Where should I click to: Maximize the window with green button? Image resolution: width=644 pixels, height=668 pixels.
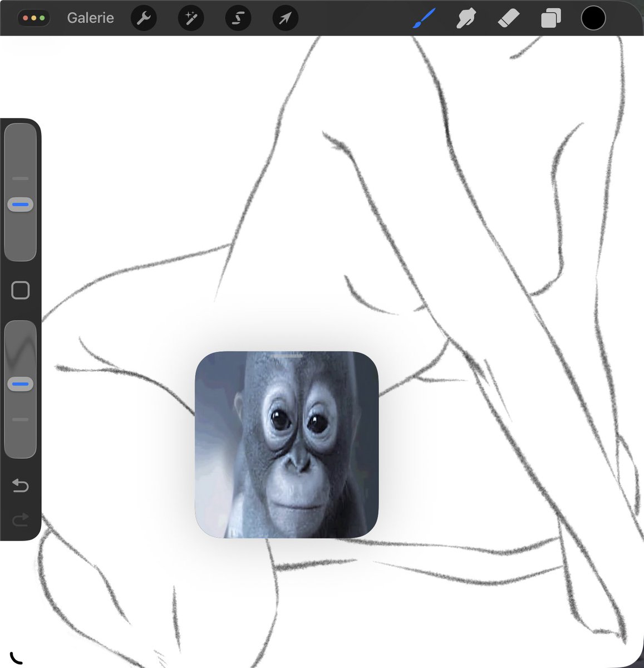[x=42, y=18]
